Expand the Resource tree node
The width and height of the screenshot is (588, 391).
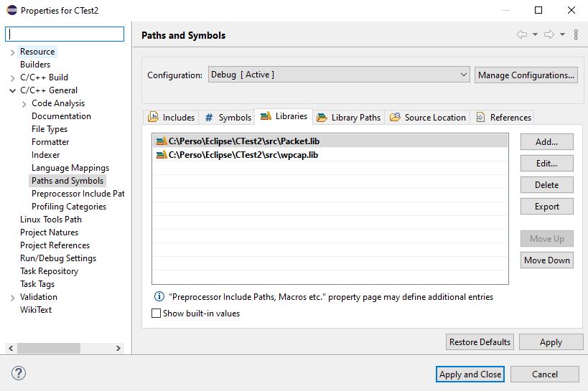point(13,52)
